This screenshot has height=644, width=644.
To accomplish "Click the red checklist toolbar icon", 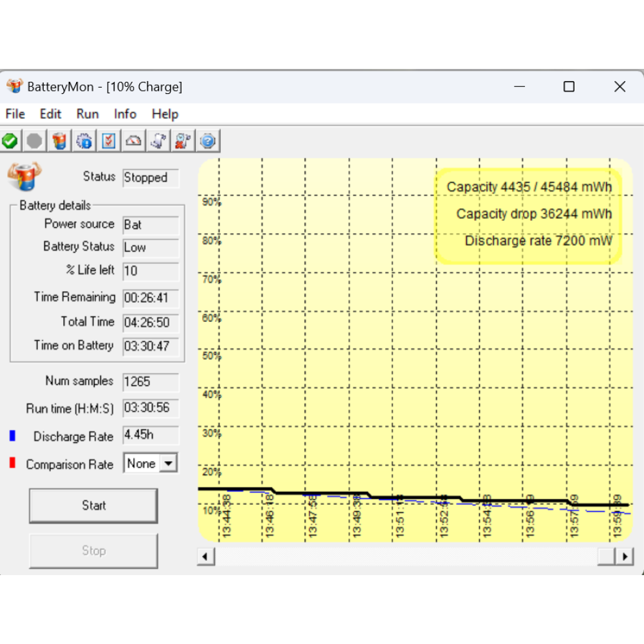I will (x=109, y=140).
